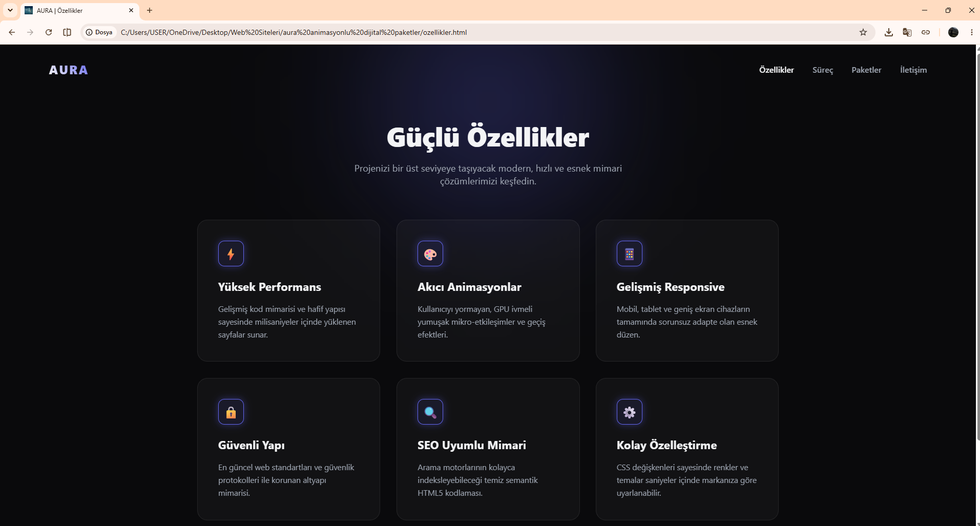
Task: Click the padlock icon for Güvenli Yapı
Action: 231,412
